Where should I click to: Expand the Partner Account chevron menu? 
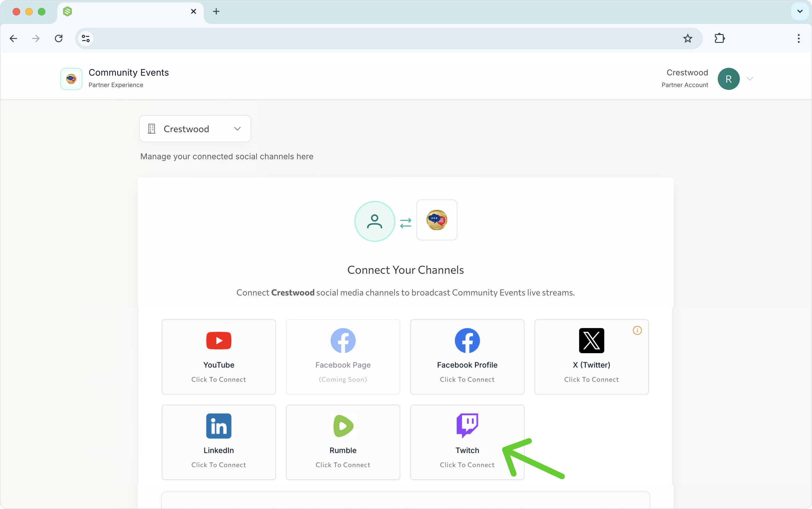[750, 79]
